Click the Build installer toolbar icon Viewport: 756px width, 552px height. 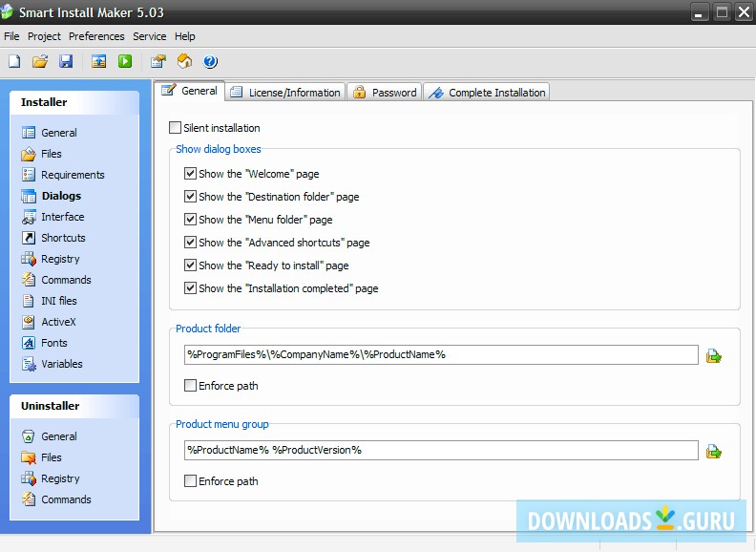99,61
